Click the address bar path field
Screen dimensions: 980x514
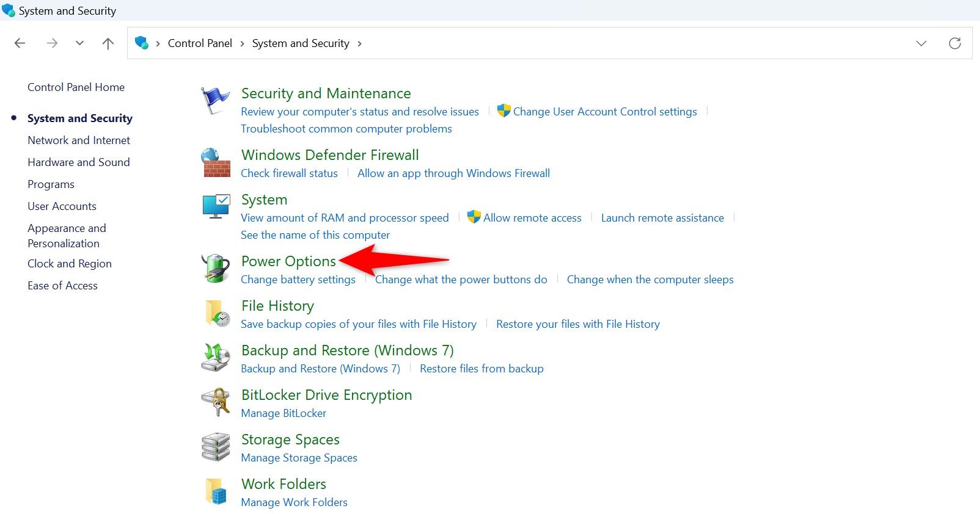[x=611, y=43]
